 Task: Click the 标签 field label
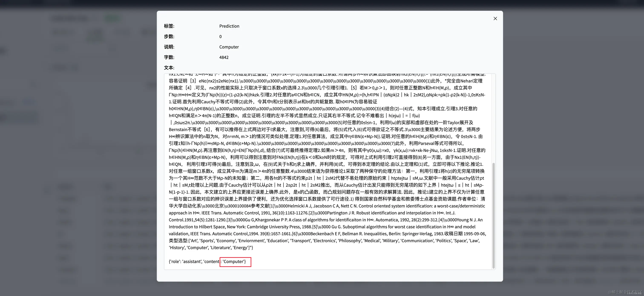point(169,26)
